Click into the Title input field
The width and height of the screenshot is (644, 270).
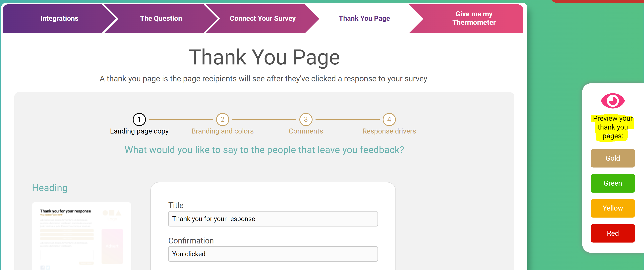(273, 219)
